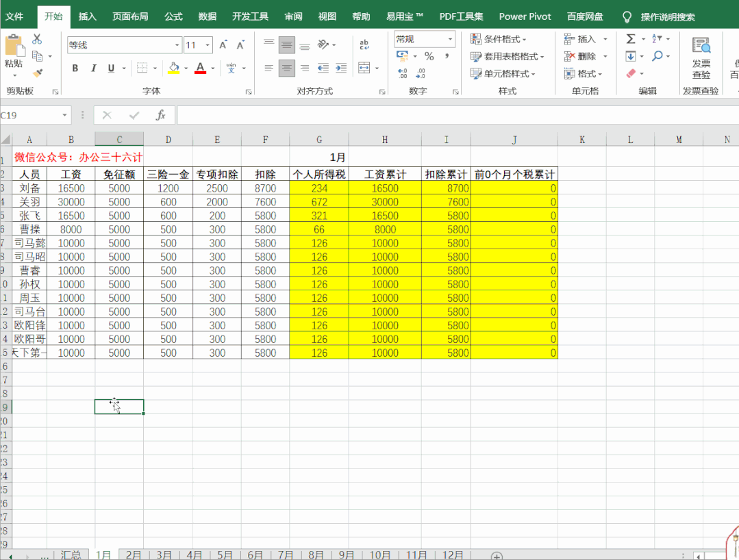Expand 条件格式 conditional formatting menu

(499, 38)
